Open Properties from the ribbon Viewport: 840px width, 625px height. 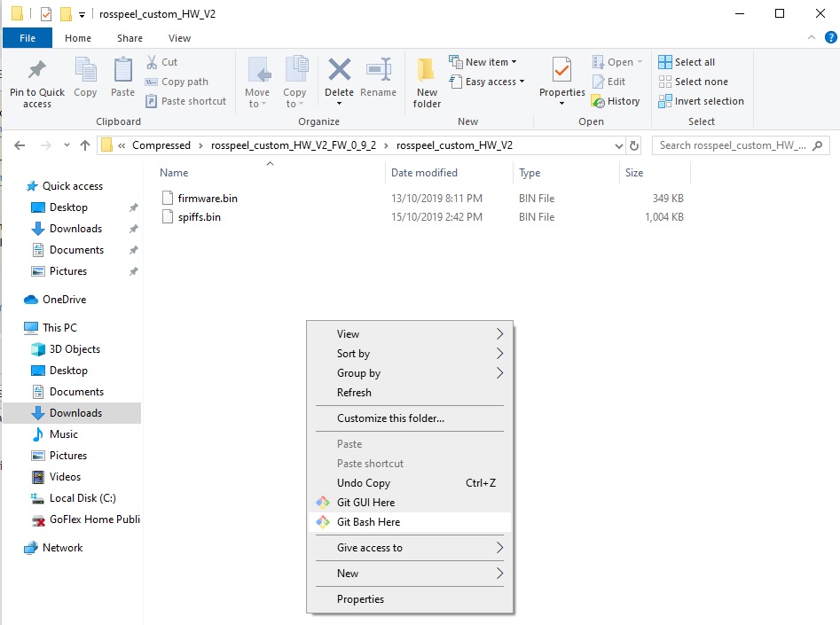561,71
